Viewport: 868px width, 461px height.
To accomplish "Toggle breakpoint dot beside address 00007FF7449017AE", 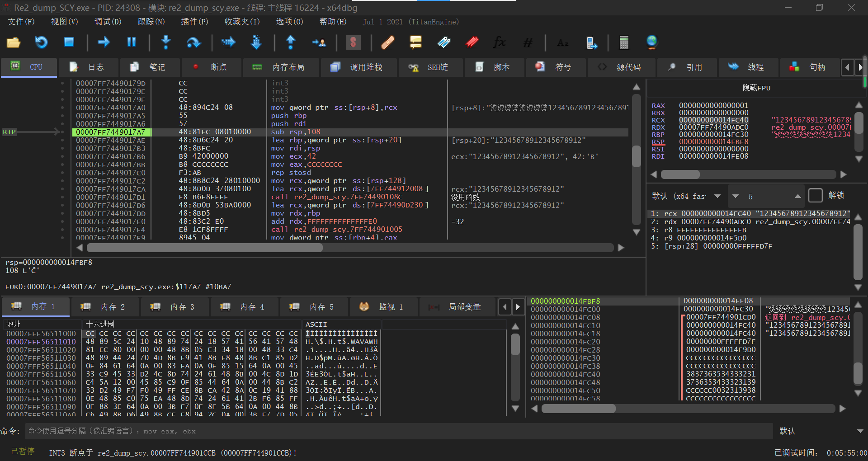I will tap(62, 140).
